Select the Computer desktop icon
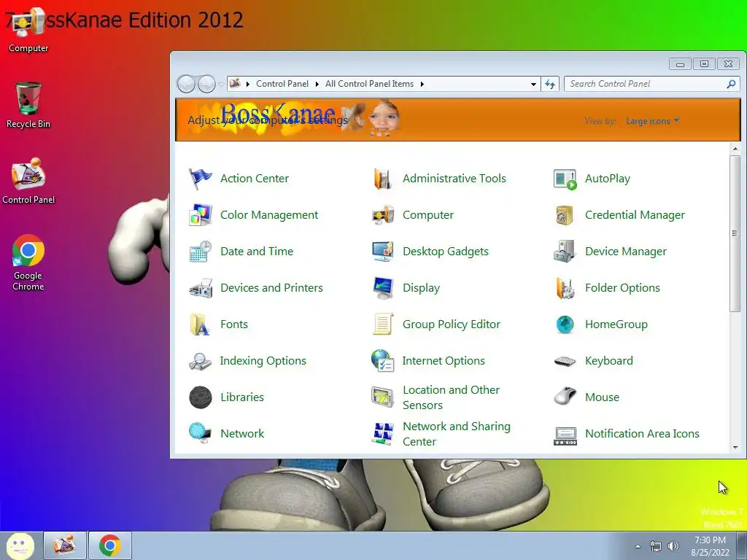 pos(28,31)
